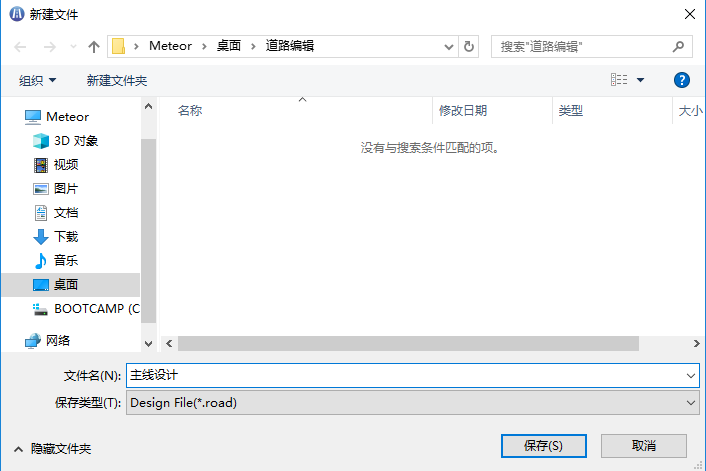Screen dimensions: 706x471
Task: Open 3D 对象 folder
Action: 66,141
